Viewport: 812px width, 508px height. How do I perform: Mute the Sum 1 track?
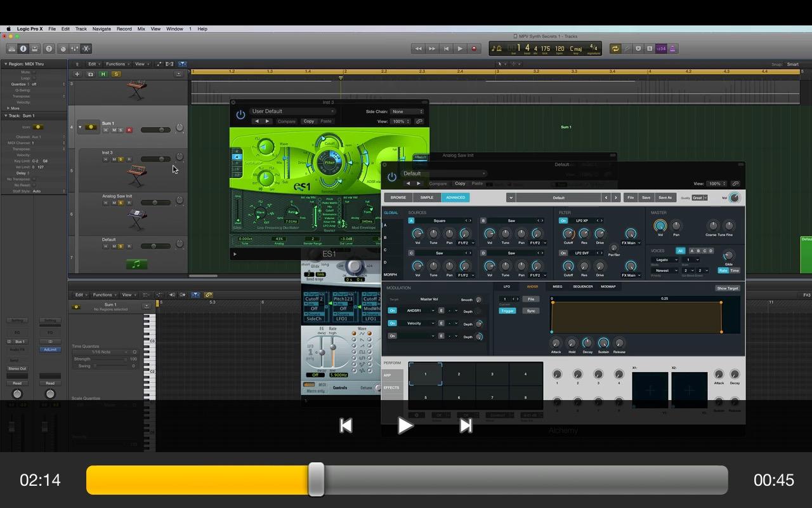(x=114, y=130)
